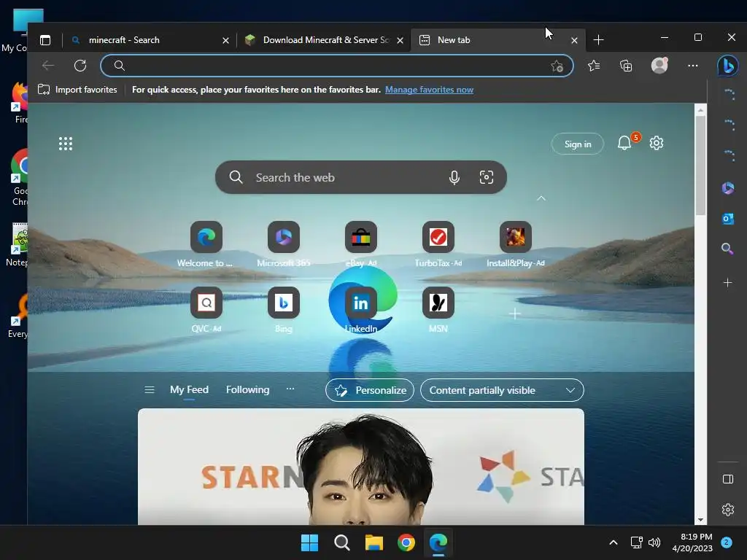
Task: Launch Google Chrome from taskbar
Action: pyautogui.click(x=406, y=542)
